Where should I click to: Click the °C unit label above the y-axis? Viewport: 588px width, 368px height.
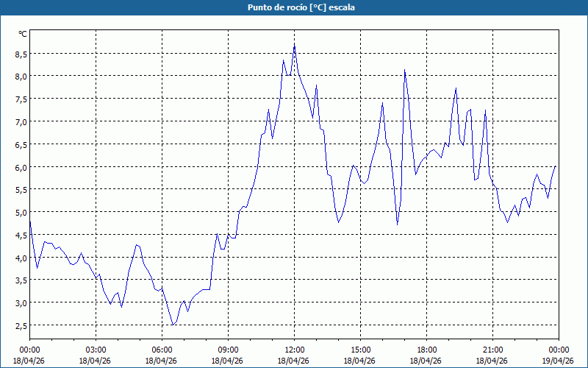coord(23,34)
